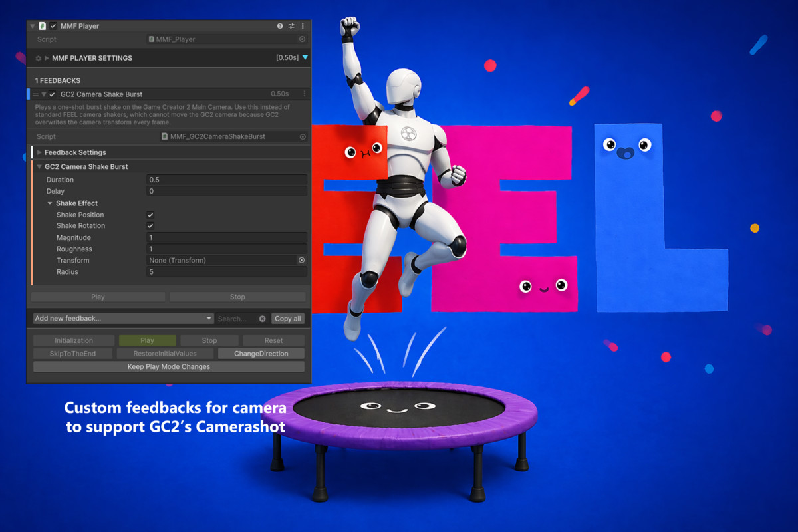Image resolution: width=798 pixels, height=532 pixels.
Task: Click the Roughness value field
Action: click(227, 249)
